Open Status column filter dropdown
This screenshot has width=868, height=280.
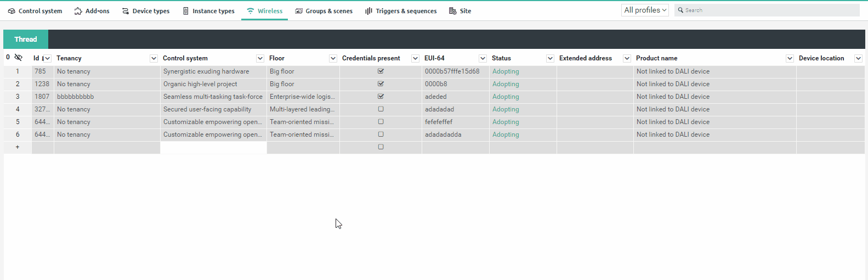(550, 58)
